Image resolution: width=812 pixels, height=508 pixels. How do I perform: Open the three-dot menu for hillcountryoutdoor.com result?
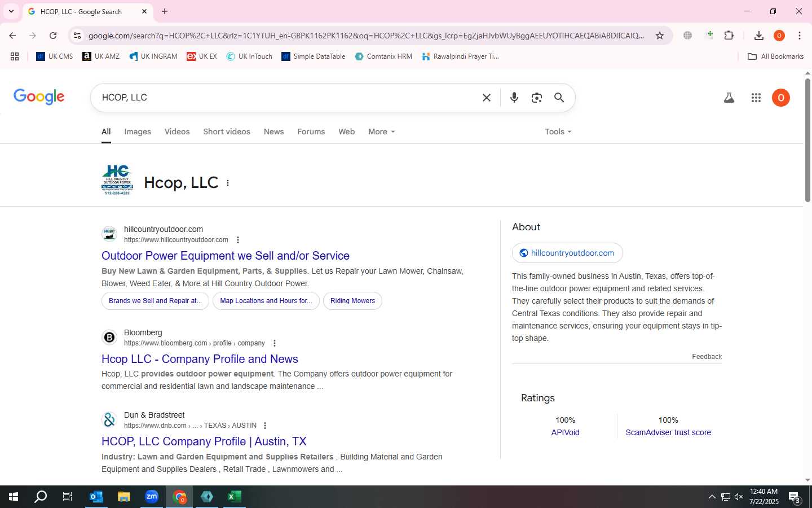click(x=238, y=240)
